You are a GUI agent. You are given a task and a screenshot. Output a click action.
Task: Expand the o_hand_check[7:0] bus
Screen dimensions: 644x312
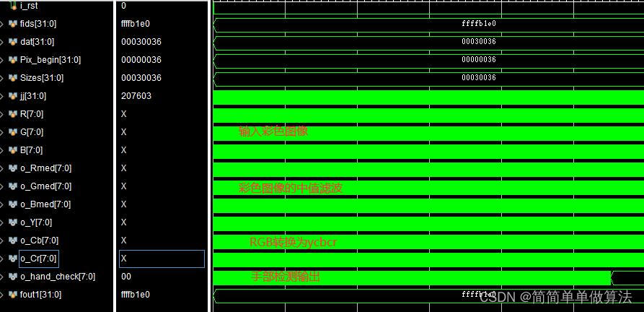click(2, 277)
